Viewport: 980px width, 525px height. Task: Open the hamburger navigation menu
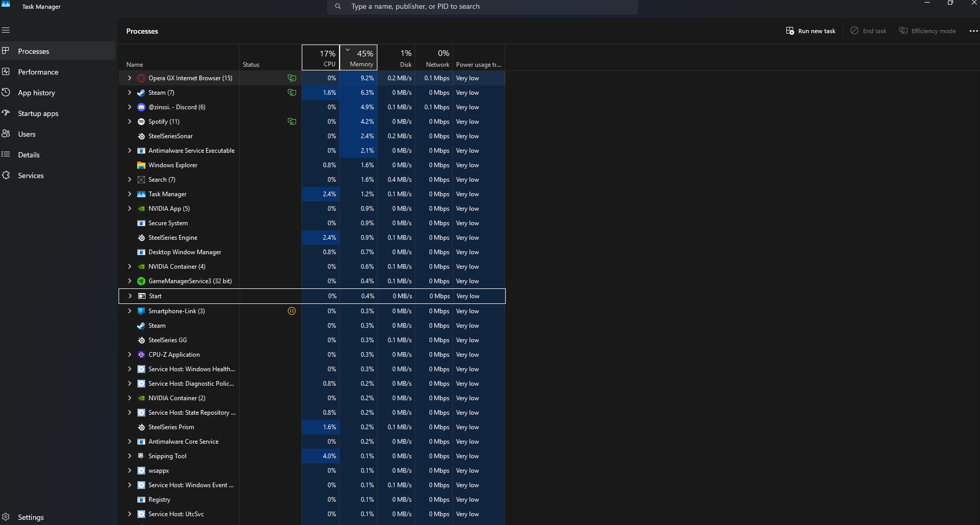(6, 30)
